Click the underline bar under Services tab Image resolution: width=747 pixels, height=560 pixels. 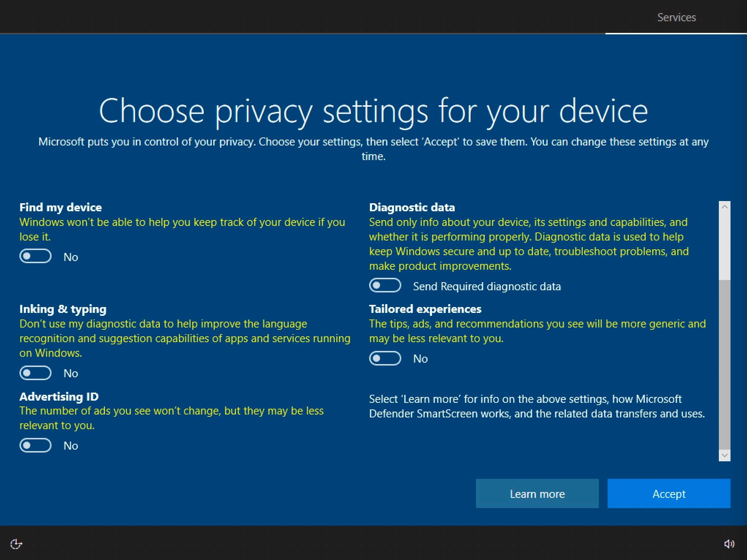pyautogui.click(x=677, y=33)
